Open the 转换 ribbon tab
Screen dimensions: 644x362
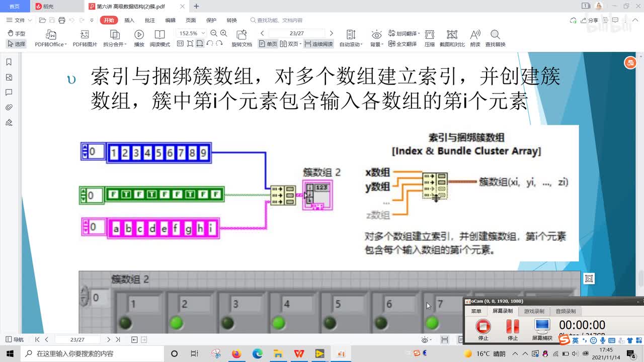pos(231,20)
